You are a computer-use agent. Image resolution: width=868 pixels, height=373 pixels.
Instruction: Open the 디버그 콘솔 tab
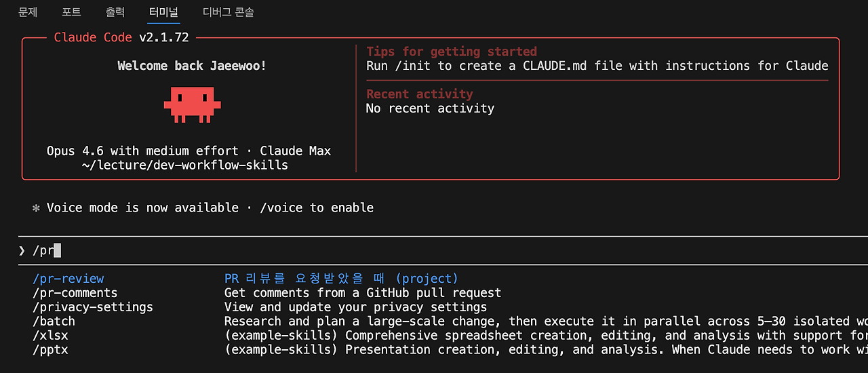click(x=229, y=12)
